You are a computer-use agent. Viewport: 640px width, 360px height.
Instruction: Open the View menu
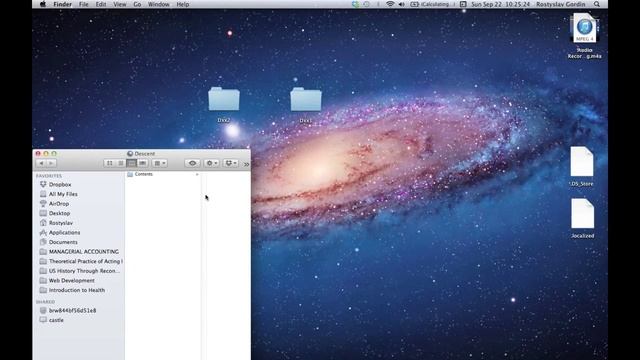pos(120,4)
